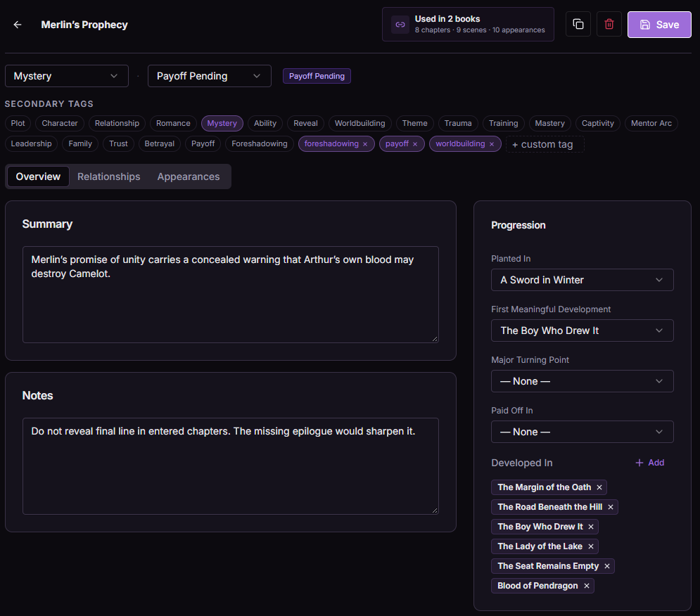Delete thread using the red trash icon
700x616 pixels.
coord(609,24)
